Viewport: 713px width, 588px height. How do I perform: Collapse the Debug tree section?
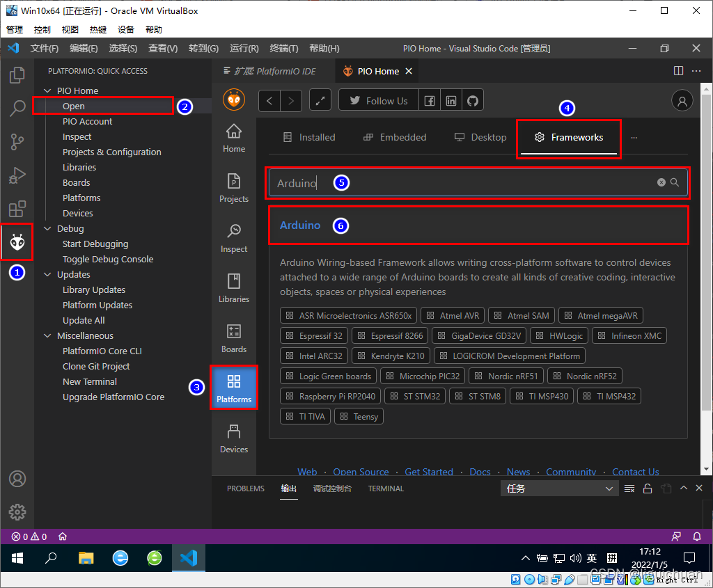[x=47, y=228]
